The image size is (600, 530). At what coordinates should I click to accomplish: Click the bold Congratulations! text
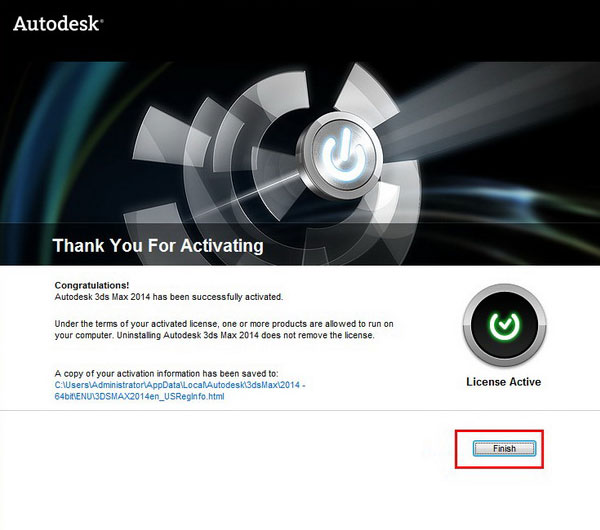92,285
